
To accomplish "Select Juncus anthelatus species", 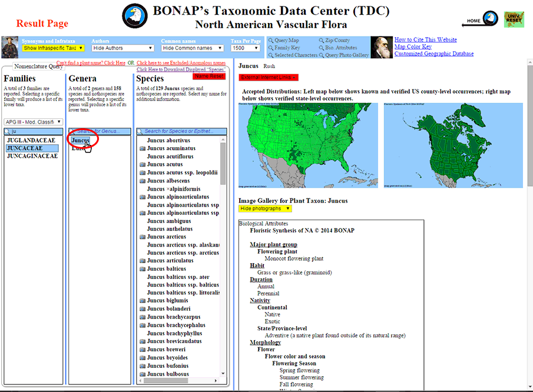I will [x=170, y=229].
